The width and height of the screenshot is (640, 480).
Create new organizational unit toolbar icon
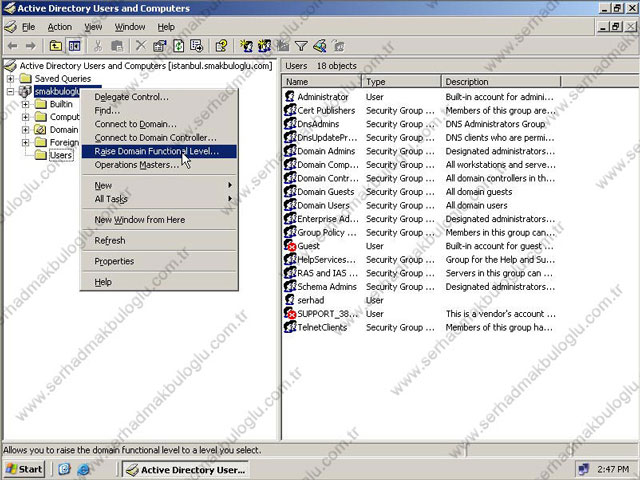tap(283, 46)
